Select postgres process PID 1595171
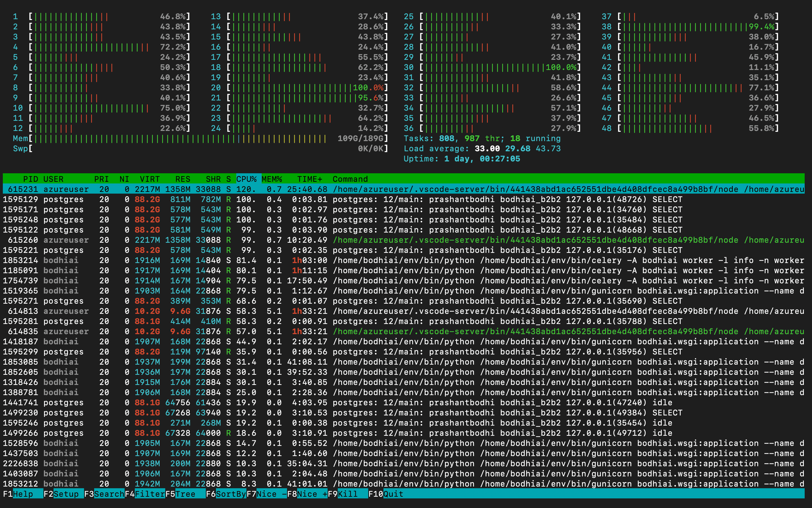 404,209
